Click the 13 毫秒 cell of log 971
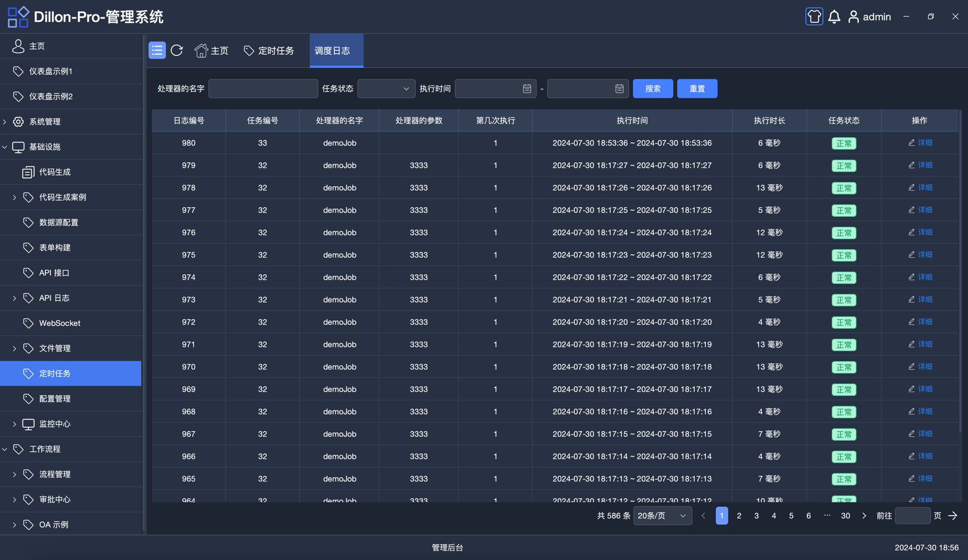 769,344
